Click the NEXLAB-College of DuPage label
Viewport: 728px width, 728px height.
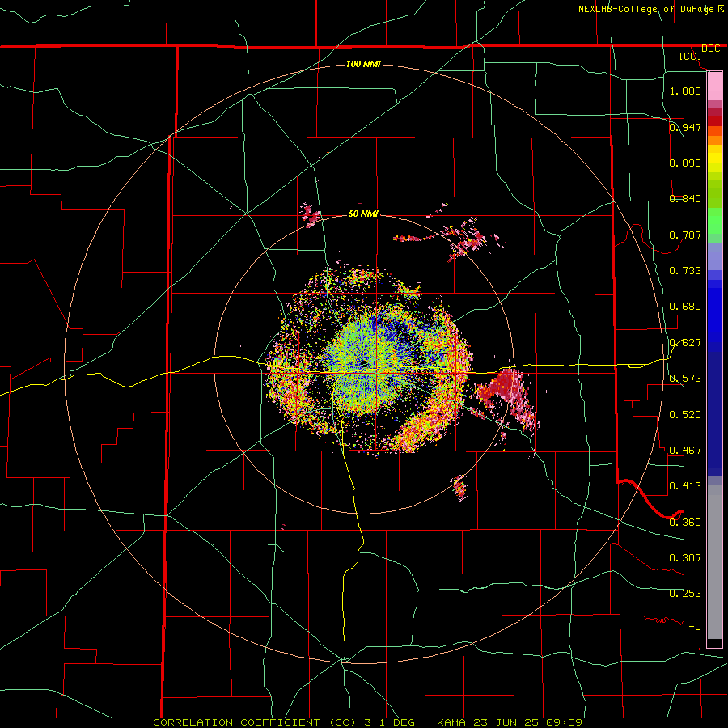[x=646, y=9]
